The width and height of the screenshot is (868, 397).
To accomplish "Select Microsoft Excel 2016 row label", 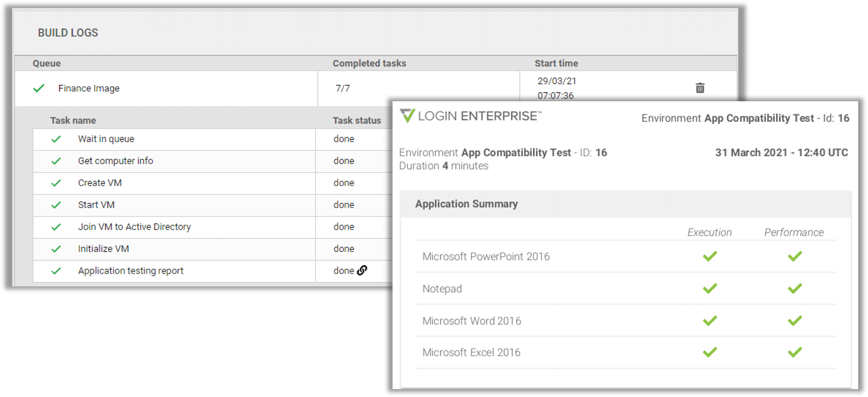I will [x=471, y=352].
